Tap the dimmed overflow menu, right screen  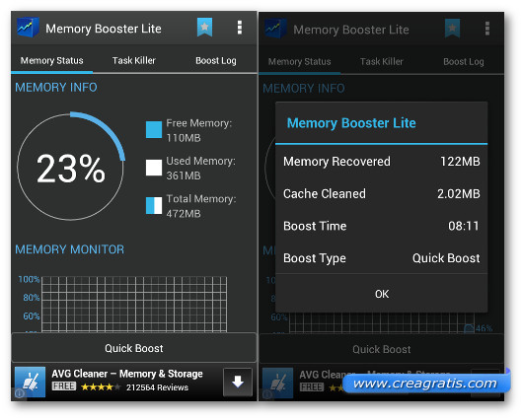(x=487, y=29)
